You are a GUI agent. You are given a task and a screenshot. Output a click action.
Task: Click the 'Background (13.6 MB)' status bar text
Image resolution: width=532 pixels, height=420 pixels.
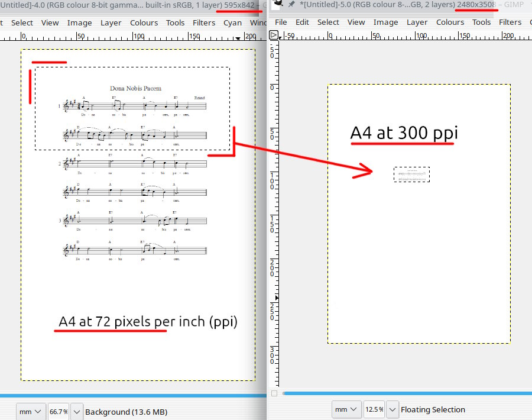126,412
